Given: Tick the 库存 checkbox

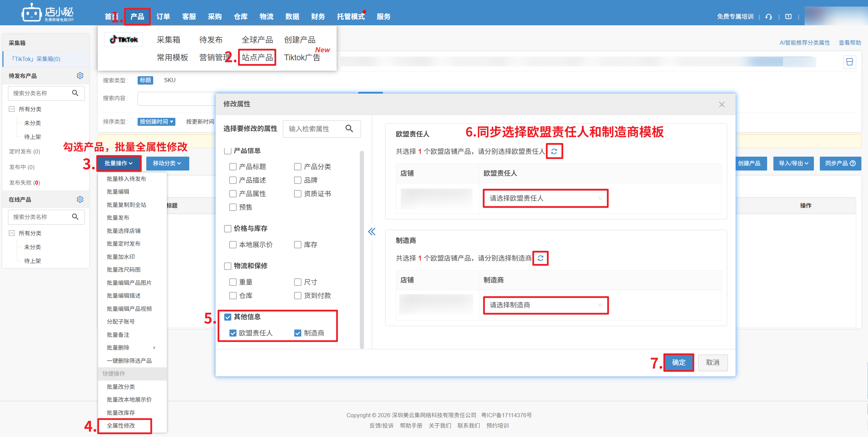Looking at the screenshot, I should [x=298, y=245].
